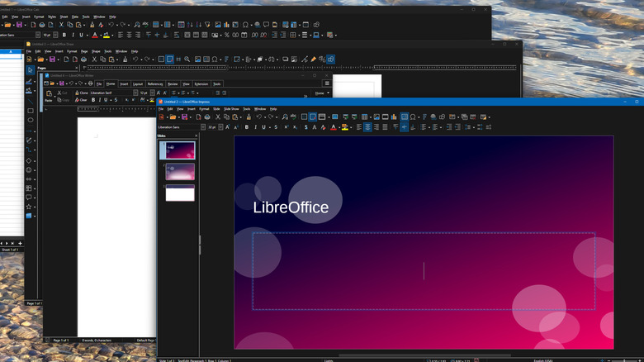Screen dimensions: 644x362
Task: Select third slide thumbnail in Slides panel
Action: pos(180,193)
